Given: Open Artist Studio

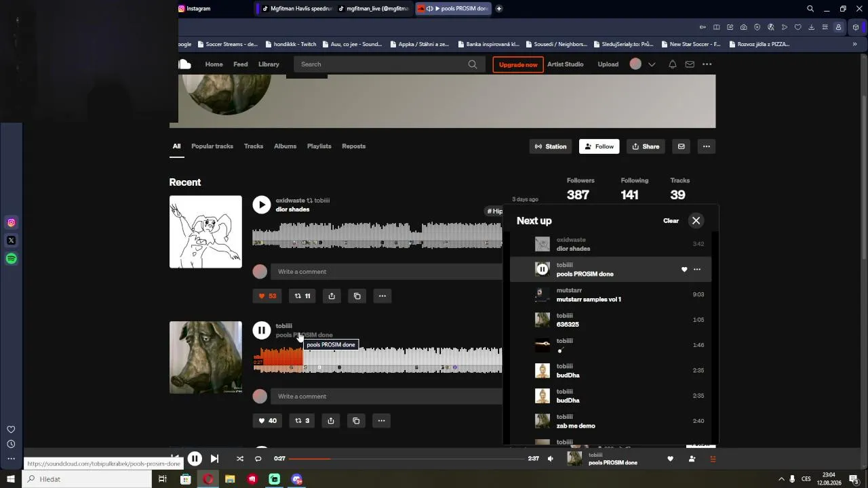Looking at the screenshot, I should click(566, 64).
